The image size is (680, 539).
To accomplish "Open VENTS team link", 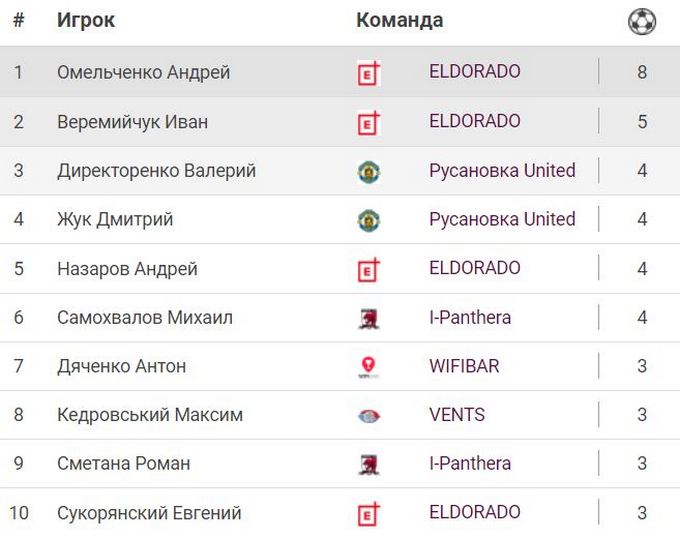I will [x=457, y=415].
